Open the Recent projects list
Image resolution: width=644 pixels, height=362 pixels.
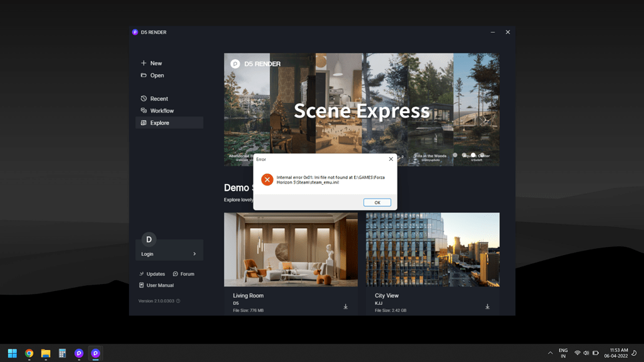point(158,99)
